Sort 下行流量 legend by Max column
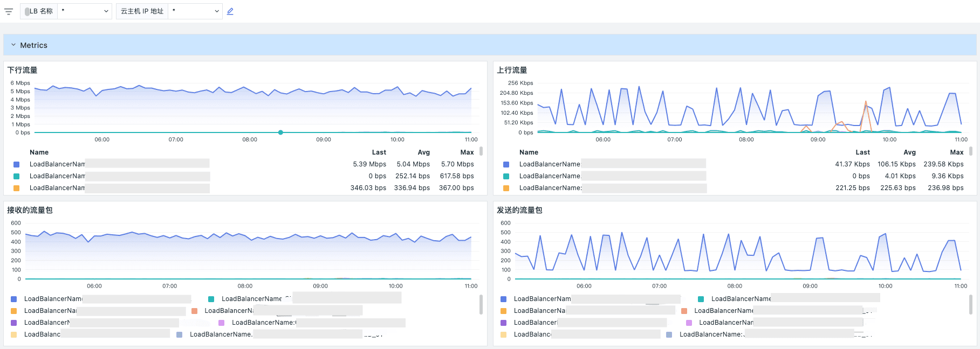The image size is (980, 349). click(467, 152)
